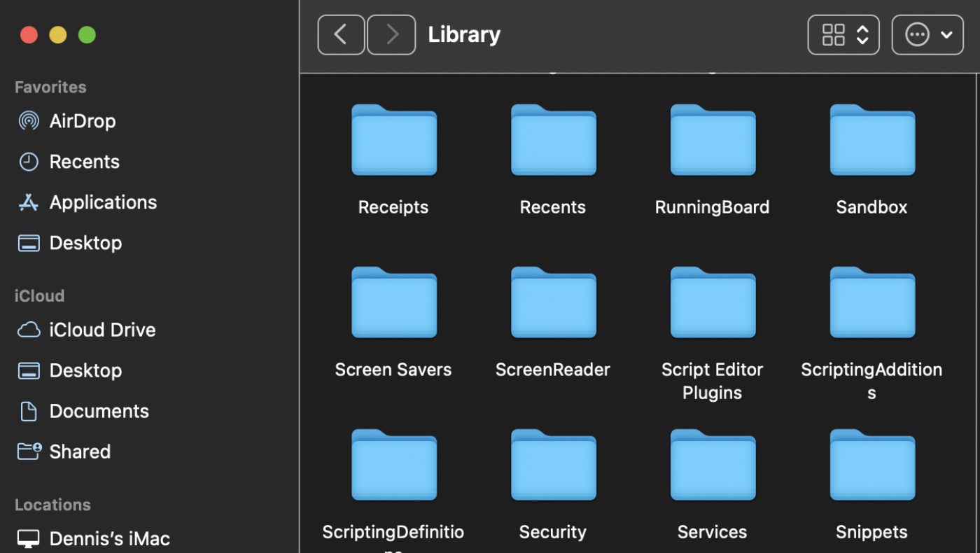Open the Script Editor Plugins folder

click(712, 302)
